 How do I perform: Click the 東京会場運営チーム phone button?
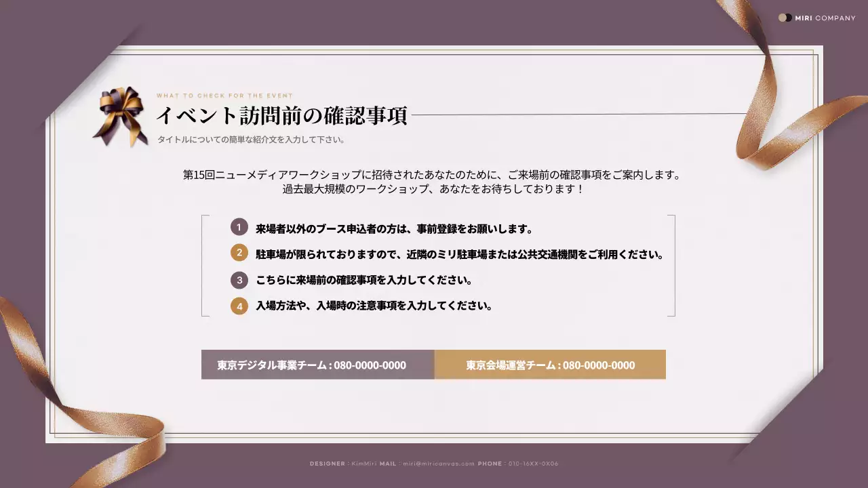(x=551, y=365)
